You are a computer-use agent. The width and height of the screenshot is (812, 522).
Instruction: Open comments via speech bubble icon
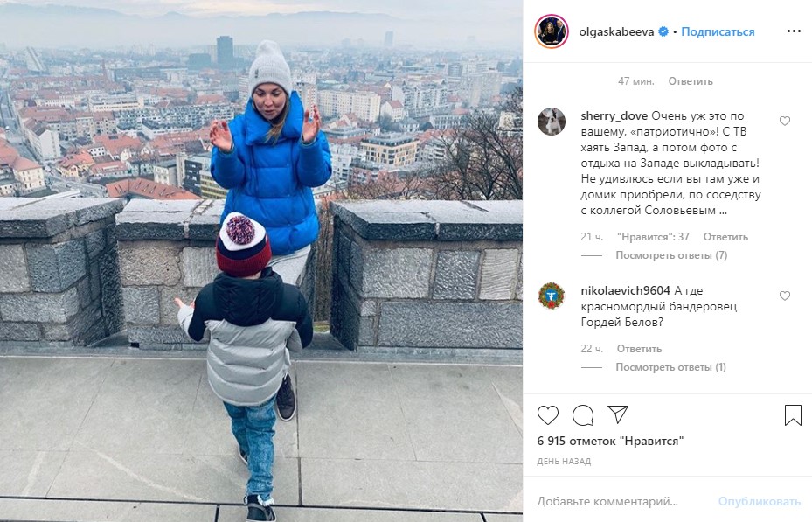point(583,415)
